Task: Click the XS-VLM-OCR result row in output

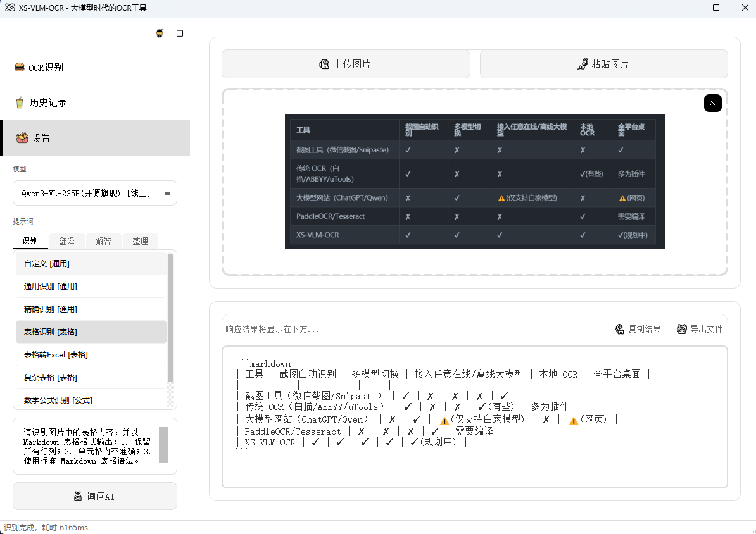Action: pyautogui.click(x=351, y=442)
